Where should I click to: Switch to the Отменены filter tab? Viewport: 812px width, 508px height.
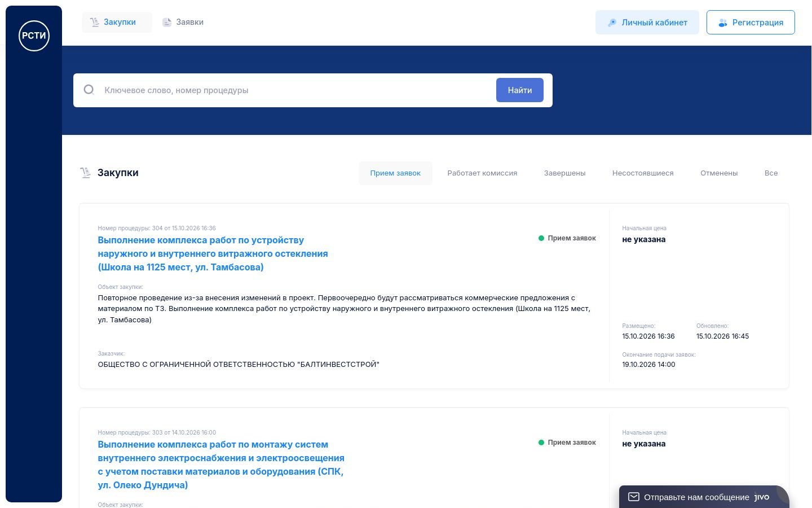(x=719, y=173)
